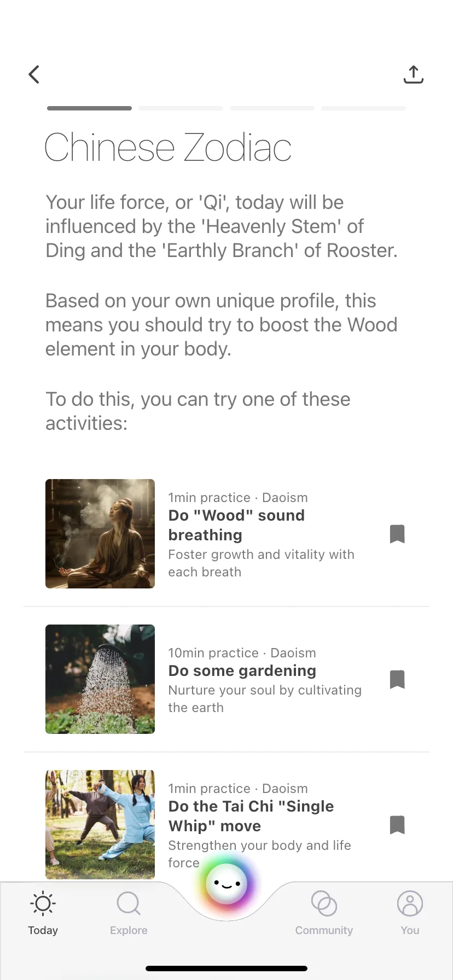This screenshot has width=453, height=980.
Task: Open the meditating woman thumbnail
Action: (100, 534)
